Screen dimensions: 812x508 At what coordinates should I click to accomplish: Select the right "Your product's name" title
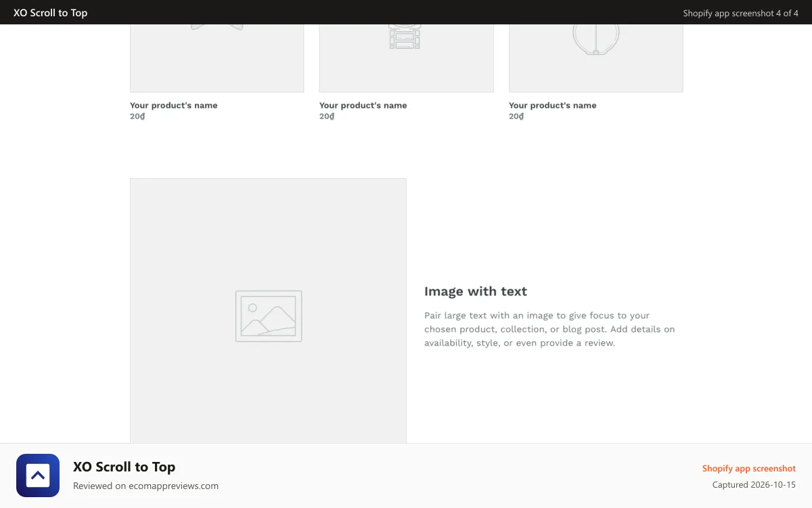[553, 105]
